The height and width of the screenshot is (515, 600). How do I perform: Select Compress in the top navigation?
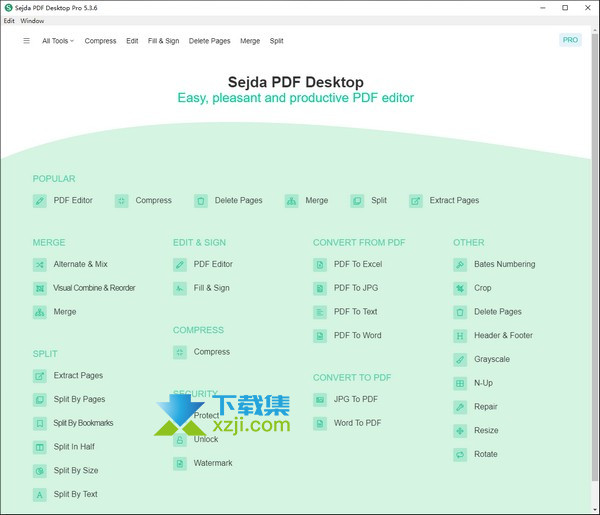(x=100, y=41)
